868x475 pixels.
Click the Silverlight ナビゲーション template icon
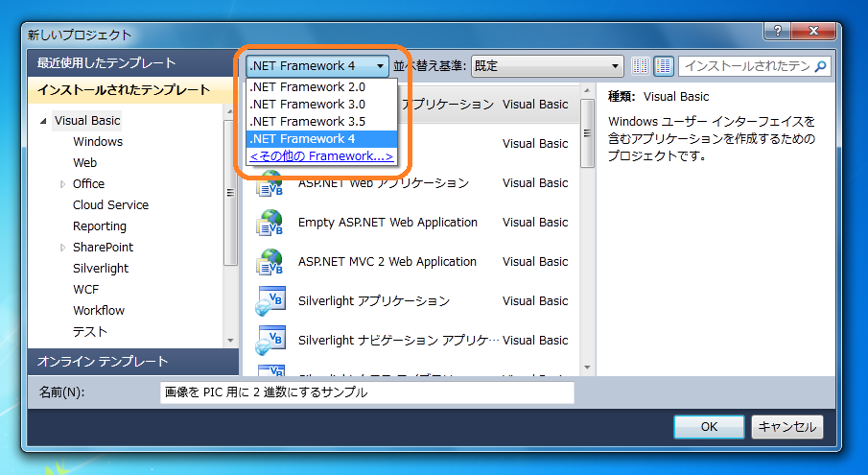[x=270, y=341]
